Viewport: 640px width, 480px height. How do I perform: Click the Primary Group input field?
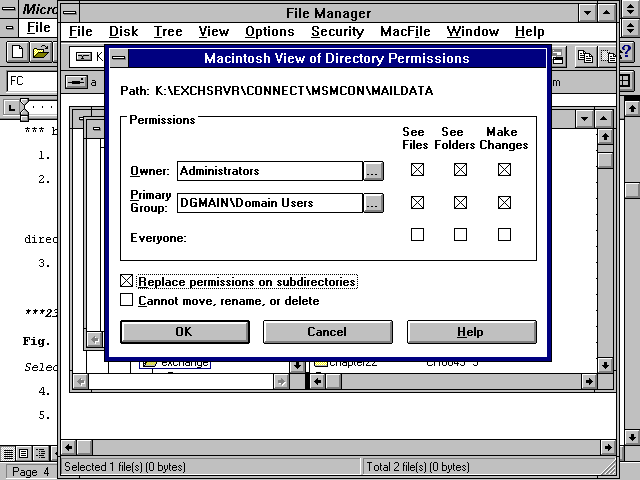coord(270,203)
